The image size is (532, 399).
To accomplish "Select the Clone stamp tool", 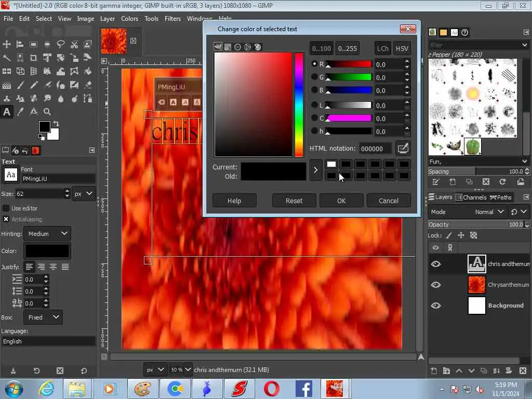I will [x=6, y=98].
